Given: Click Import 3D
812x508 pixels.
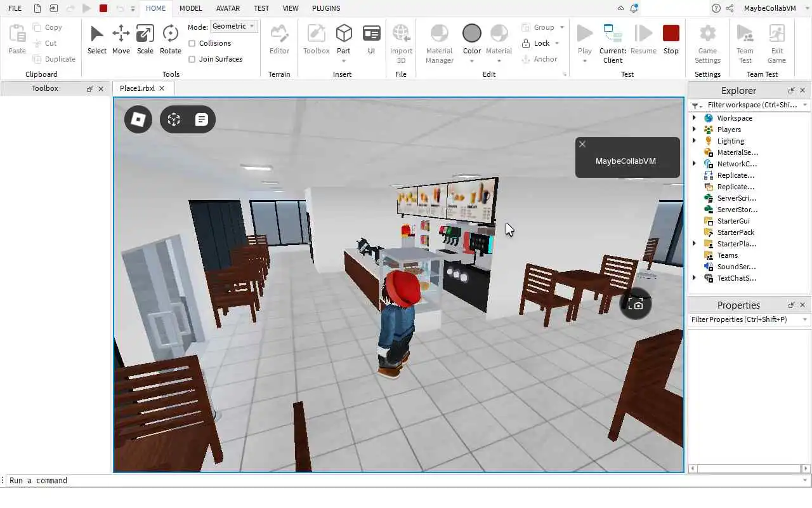Looking at the screenshot, I should [401, 43].
